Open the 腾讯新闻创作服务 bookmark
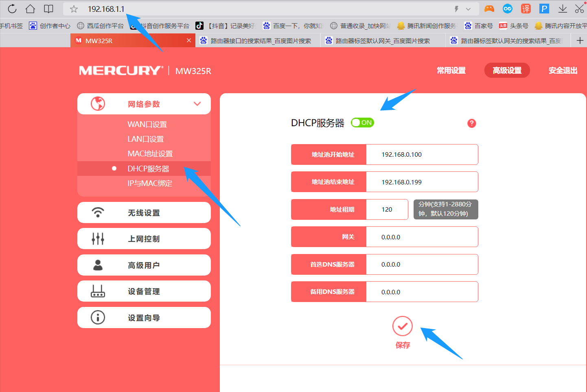 (x=427, y=26)
